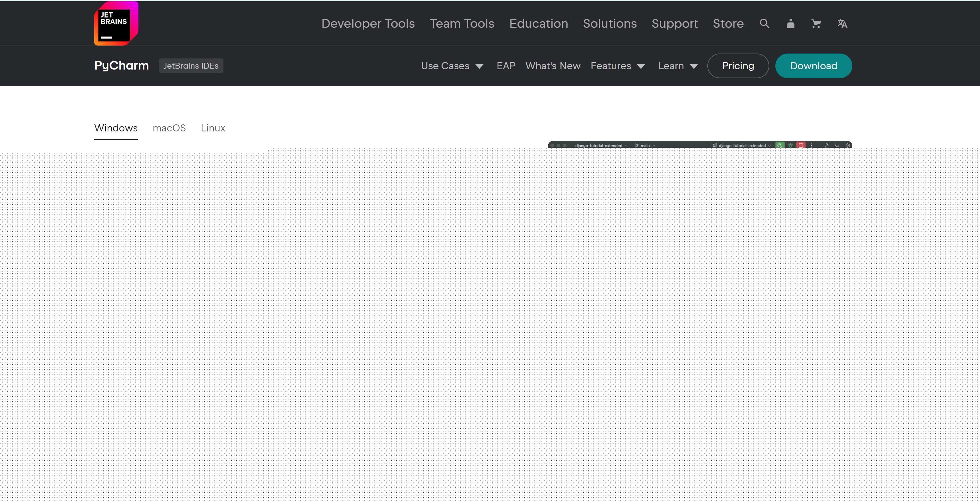Open the What's New page
This screenshot has height=501, width=980.
[x=553, y=66]
